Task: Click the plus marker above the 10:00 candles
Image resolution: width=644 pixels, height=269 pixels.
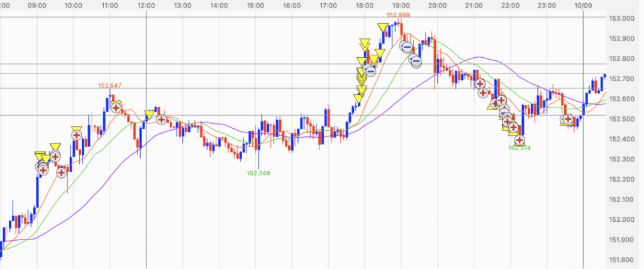Action: pos(77,134)
